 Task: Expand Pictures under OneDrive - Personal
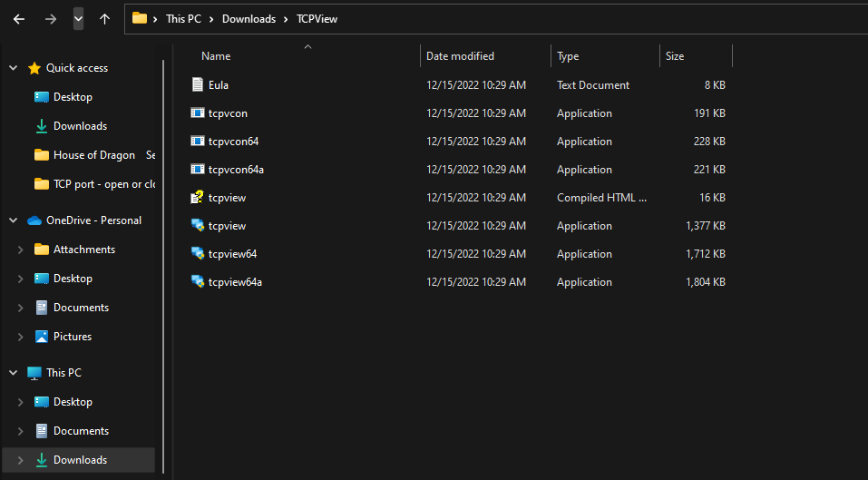click(21, 337)
